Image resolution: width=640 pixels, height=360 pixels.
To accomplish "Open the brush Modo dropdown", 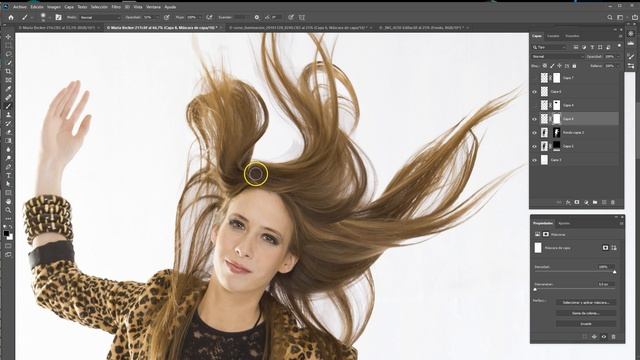I will pos(100,18).
